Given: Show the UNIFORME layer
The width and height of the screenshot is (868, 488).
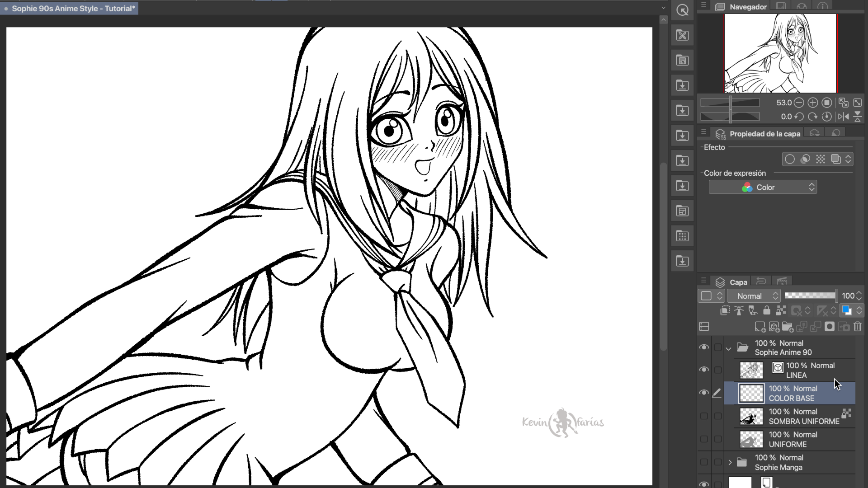Looking at the screenshot, I should point(704,439).
